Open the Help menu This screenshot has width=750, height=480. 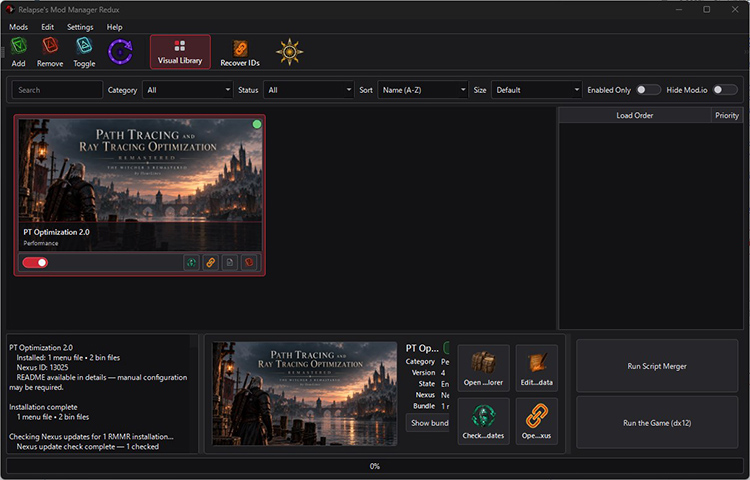[114, 27]
